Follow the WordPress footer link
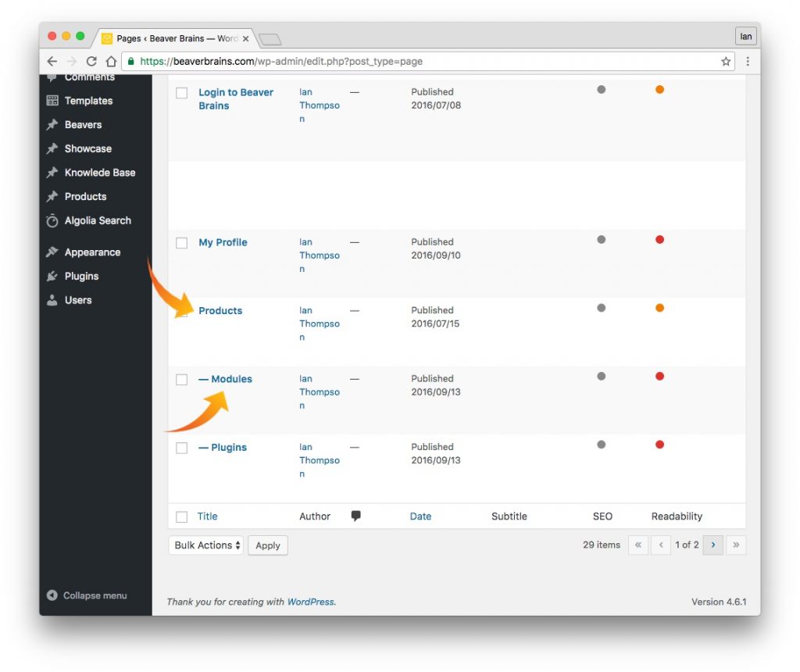 (x=311, y=602)
